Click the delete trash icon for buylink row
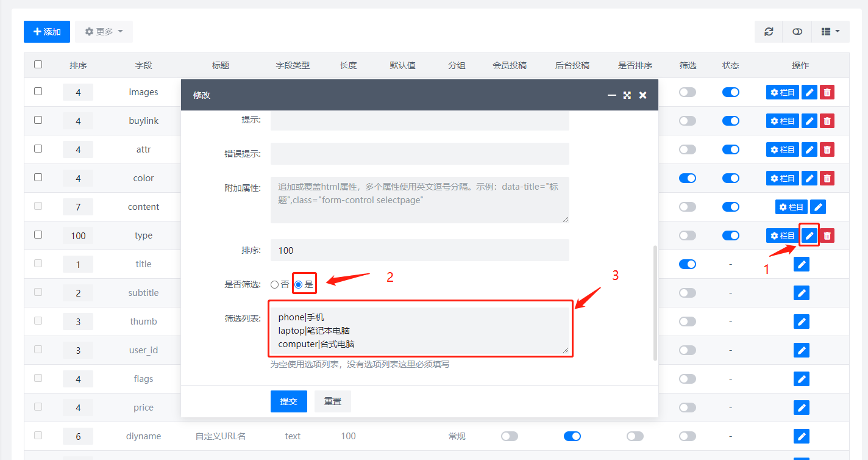Viewport: 868px width, 460px height. pyautogui.click(x=827, y=121)
